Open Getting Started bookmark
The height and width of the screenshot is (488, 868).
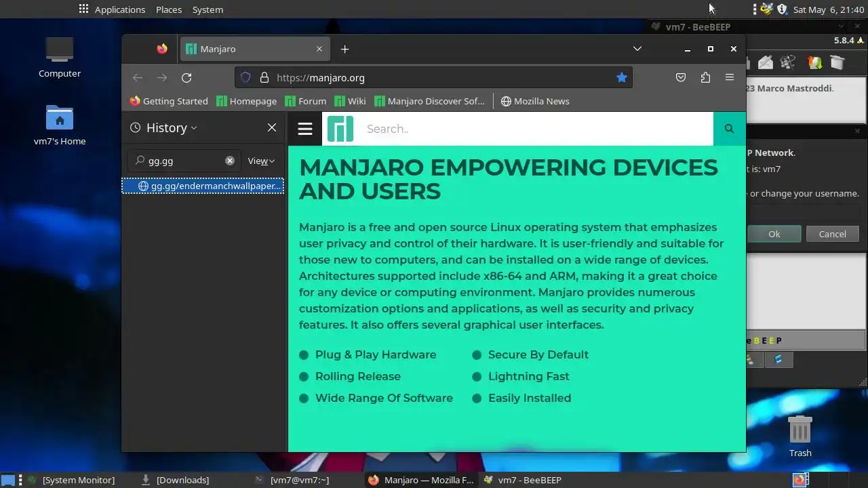tap(169, 101)
